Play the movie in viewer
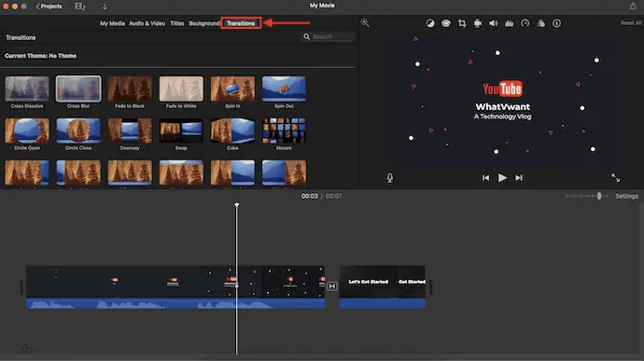Image resolution: width=644 pixels, height=361 pixels. pos(502,178)
